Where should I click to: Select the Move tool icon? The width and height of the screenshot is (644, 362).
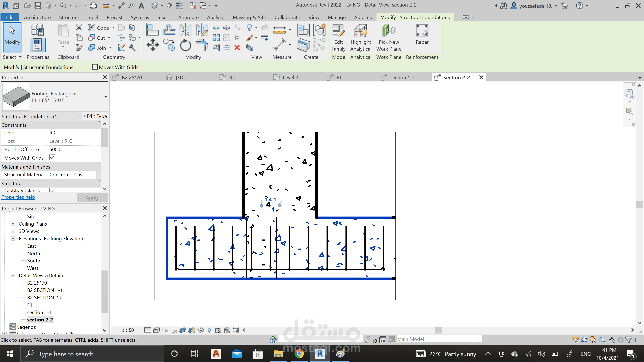[x=152, y=45]
